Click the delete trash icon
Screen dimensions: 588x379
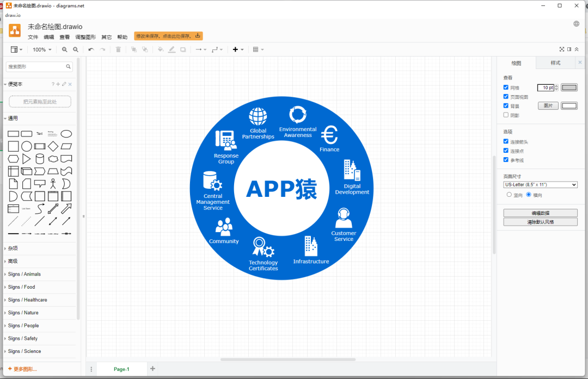[118, 49]
